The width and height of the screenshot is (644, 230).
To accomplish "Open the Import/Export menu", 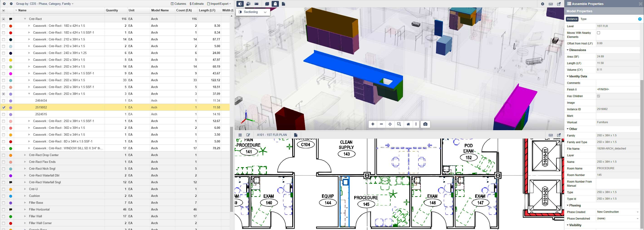I will coord(219,3).
